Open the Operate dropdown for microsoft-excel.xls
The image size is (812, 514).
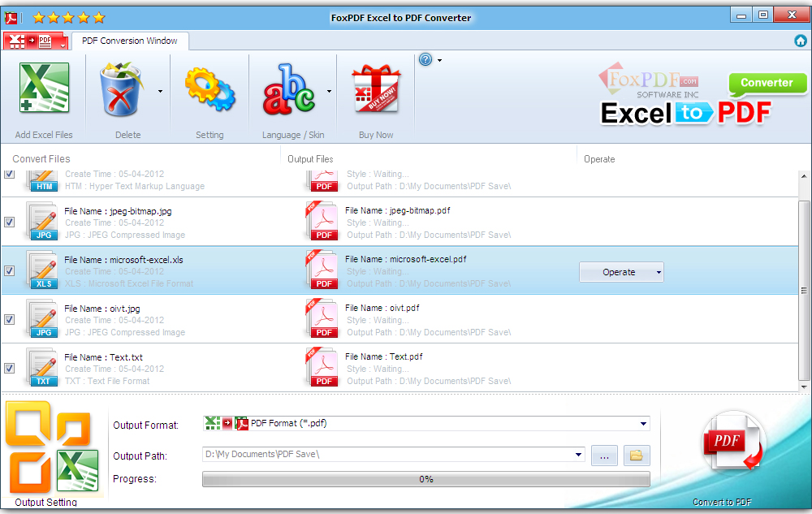click(x=621, y=272)
